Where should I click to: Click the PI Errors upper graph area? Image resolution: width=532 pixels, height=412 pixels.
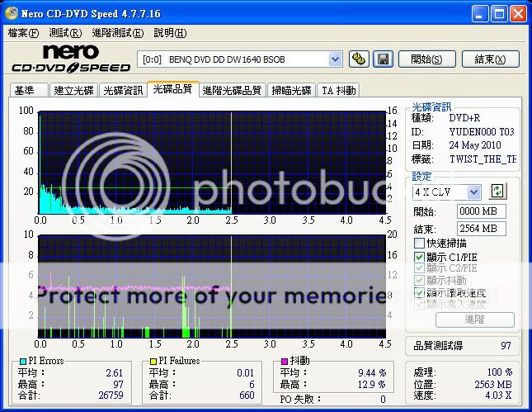213,163
